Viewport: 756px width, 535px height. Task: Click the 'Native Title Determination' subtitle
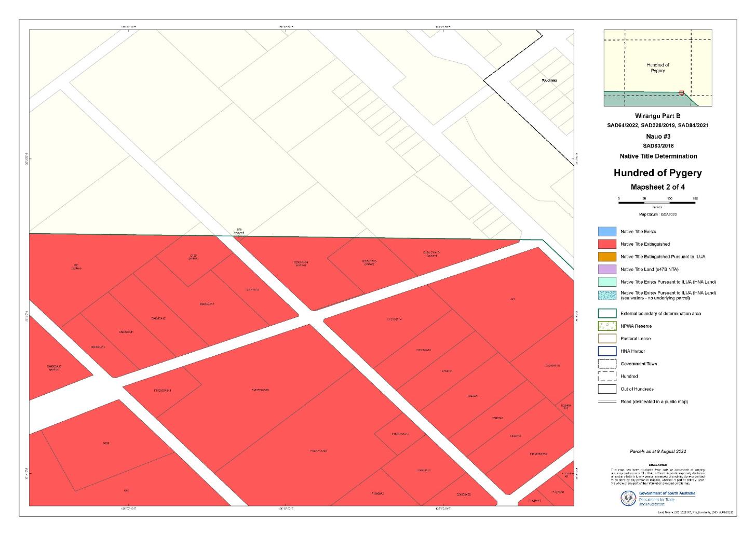click(x=658, y=156)
